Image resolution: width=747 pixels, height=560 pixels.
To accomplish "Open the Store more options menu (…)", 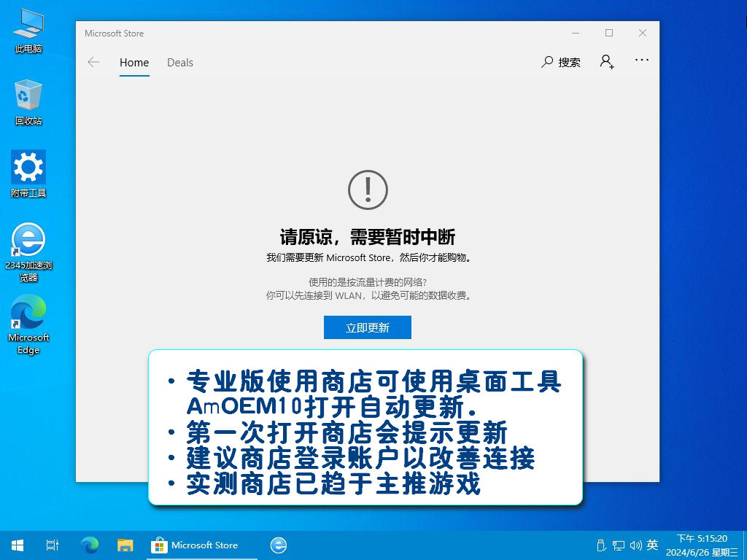I will pos(642,60).
